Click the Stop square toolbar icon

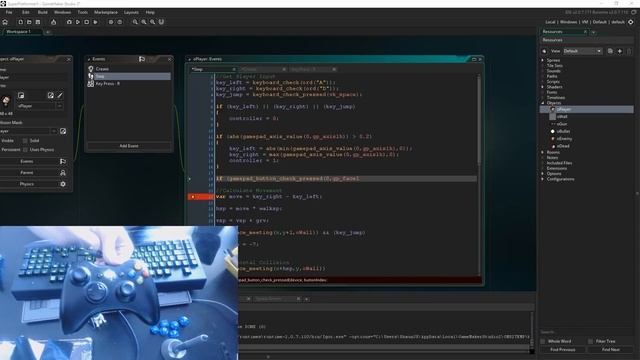[x=87, y=22]
